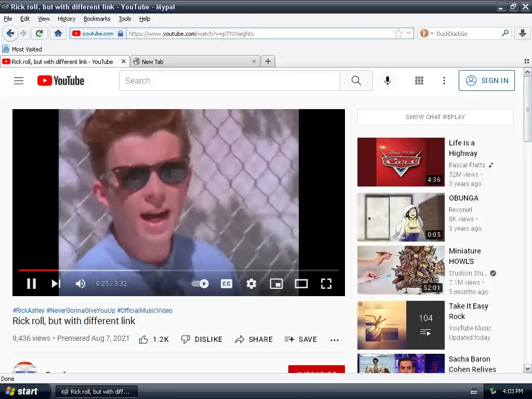Bookmark this page with the star icon
The height and width of the screenshot is (399, 532).
398,33
